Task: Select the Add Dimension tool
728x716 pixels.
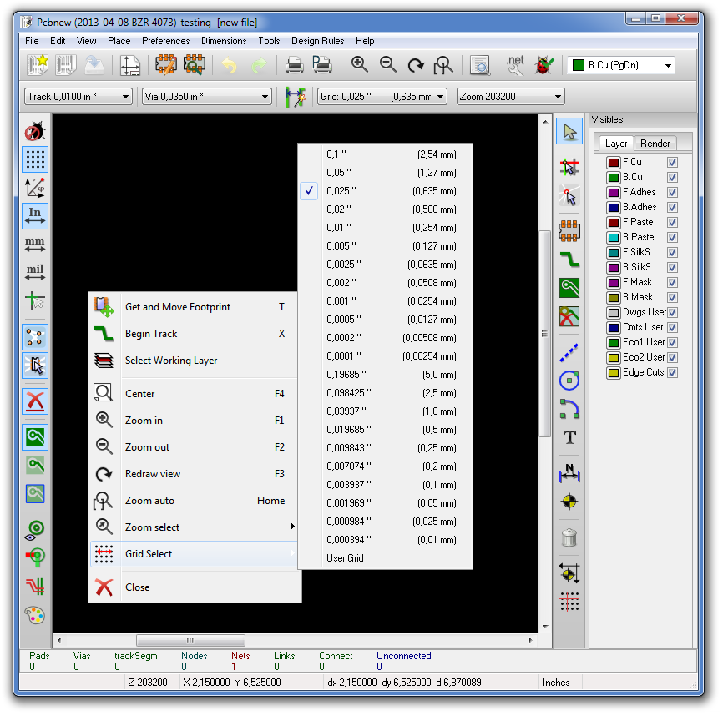Action: [569, 472]
